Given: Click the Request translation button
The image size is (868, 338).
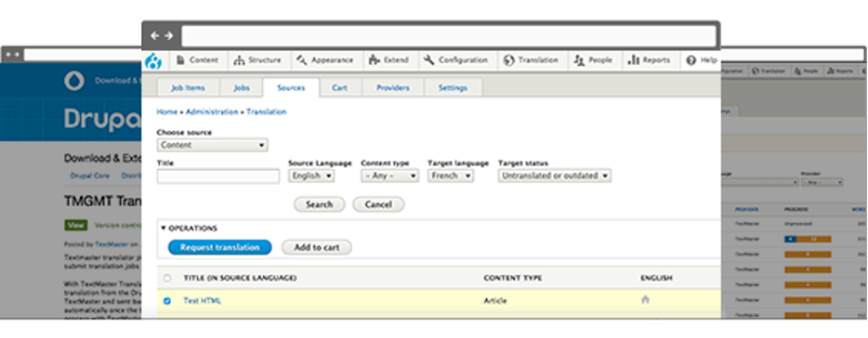Looking at the screenshot, I should [x=219, y=247].
